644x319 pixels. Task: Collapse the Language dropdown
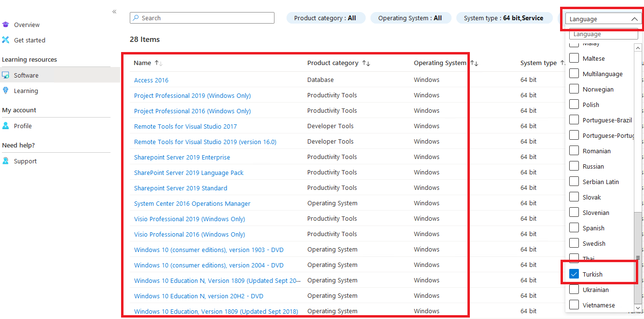[x=634, y=19]
